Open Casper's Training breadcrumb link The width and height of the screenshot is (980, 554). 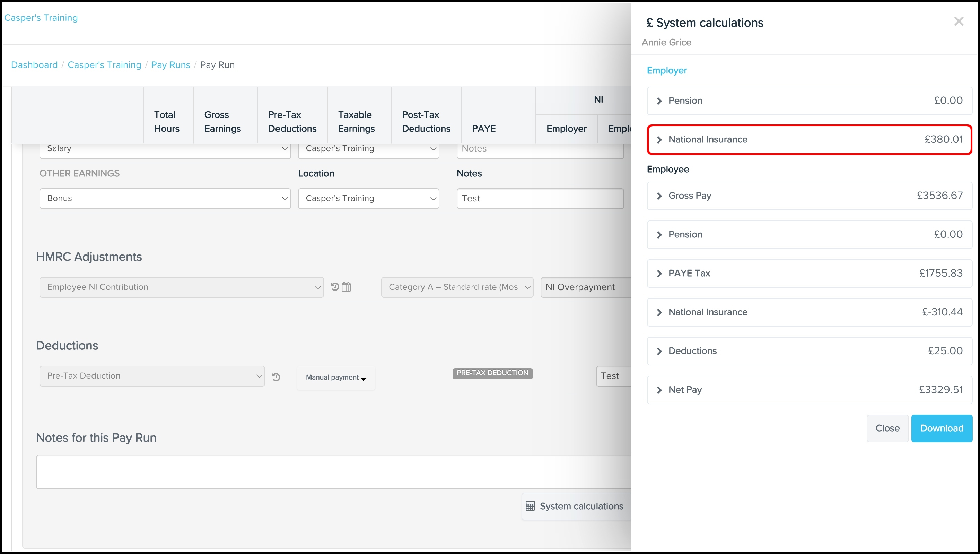pos(104,65)
